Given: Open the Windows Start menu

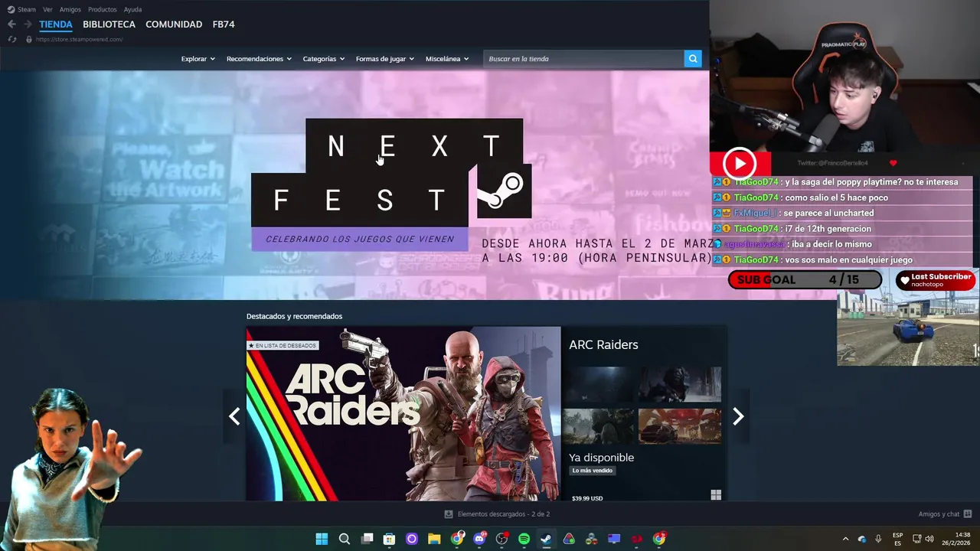Looking at the screenshot, I should [x=322, y=539].
